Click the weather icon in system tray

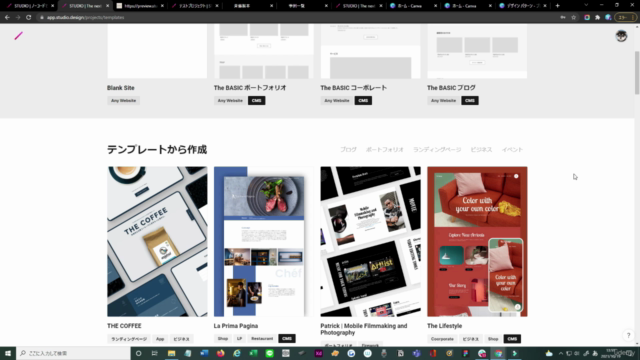click(x=549, y=353)
